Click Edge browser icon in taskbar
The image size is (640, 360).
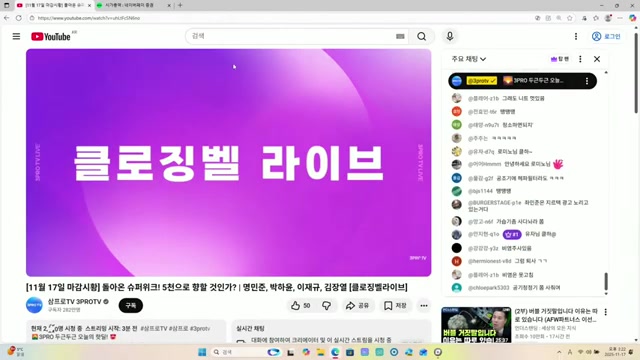click(x=335, y=352)
